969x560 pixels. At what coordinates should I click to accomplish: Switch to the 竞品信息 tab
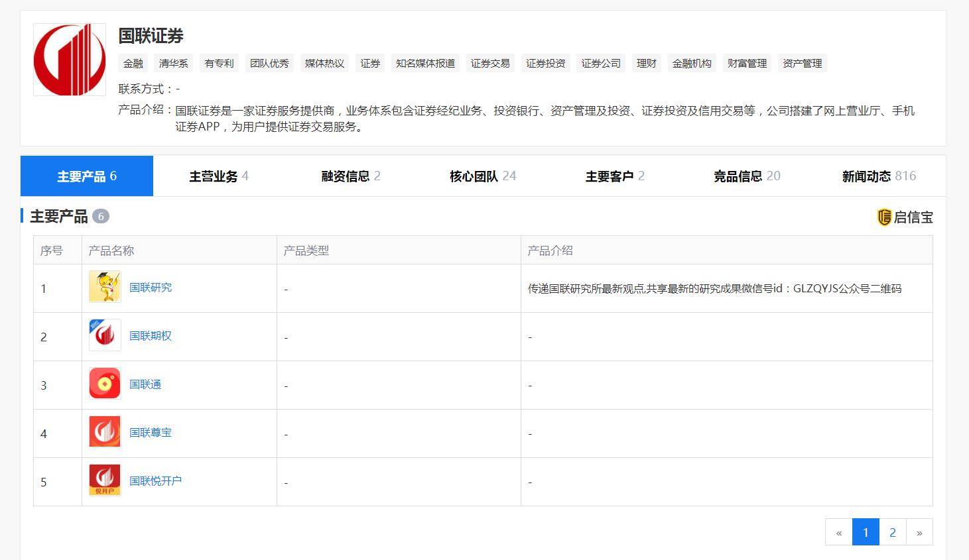(x=747, y=176)
